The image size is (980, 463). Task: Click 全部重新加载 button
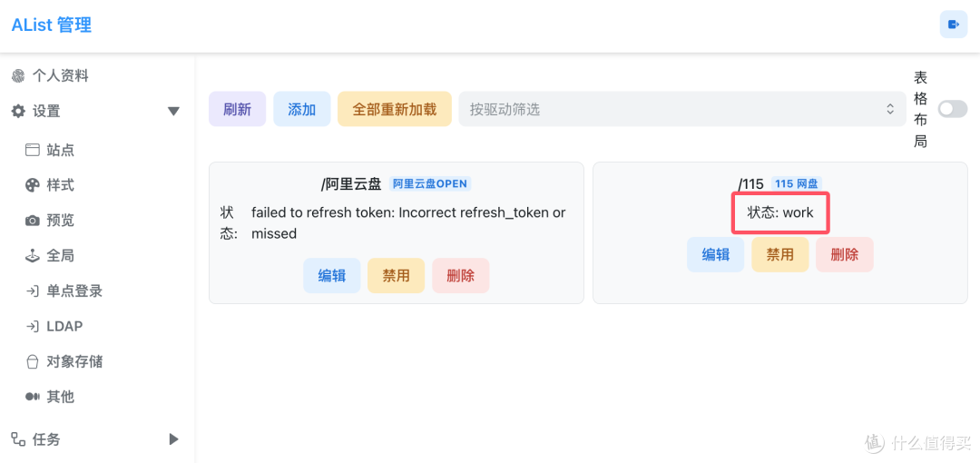pyautogui.click(x=395, y=109)
